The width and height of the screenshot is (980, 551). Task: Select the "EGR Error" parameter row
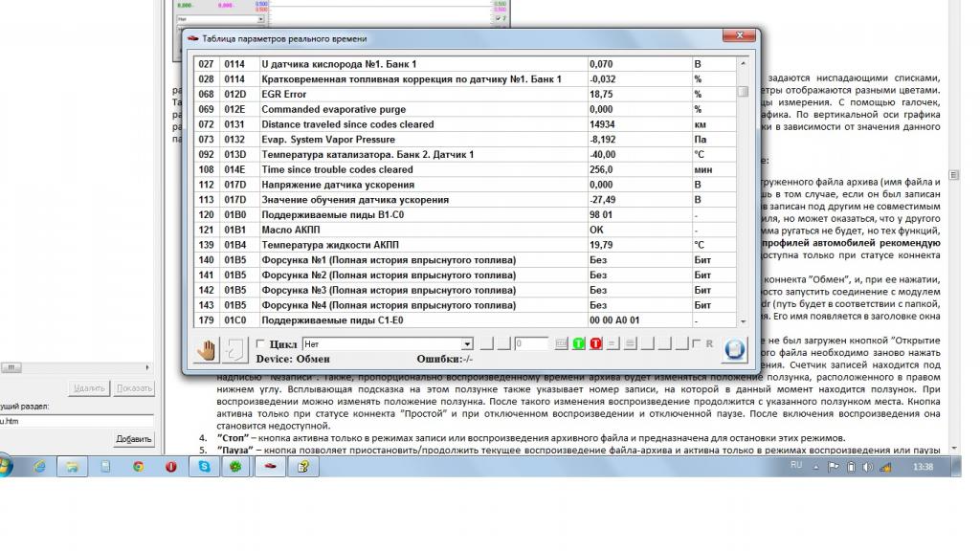click(x=465, y=95)
